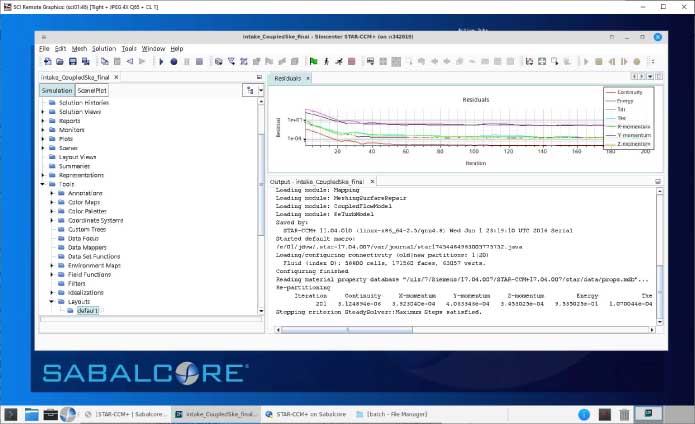The height and width of the screenshot is (424, 695).
Task: Click the running figure toolbar icon
Action: coord(339,62)
